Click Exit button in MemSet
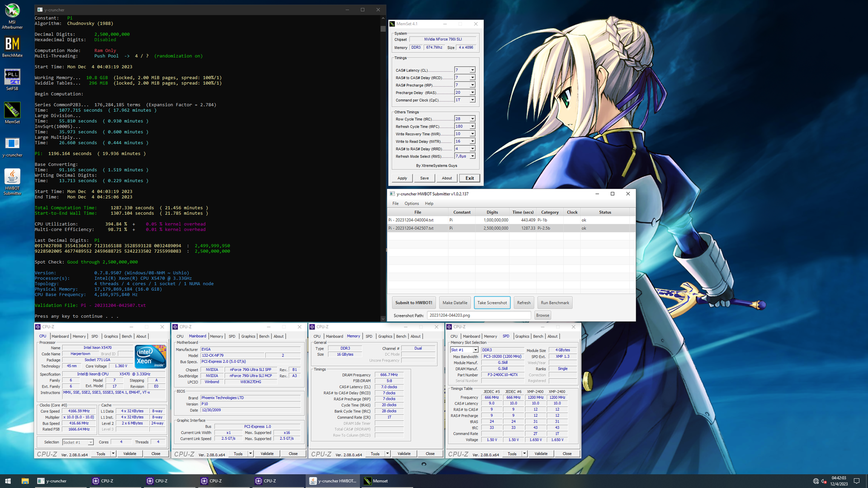The width and height of the screenshot is (868, 488). point(470,178)
